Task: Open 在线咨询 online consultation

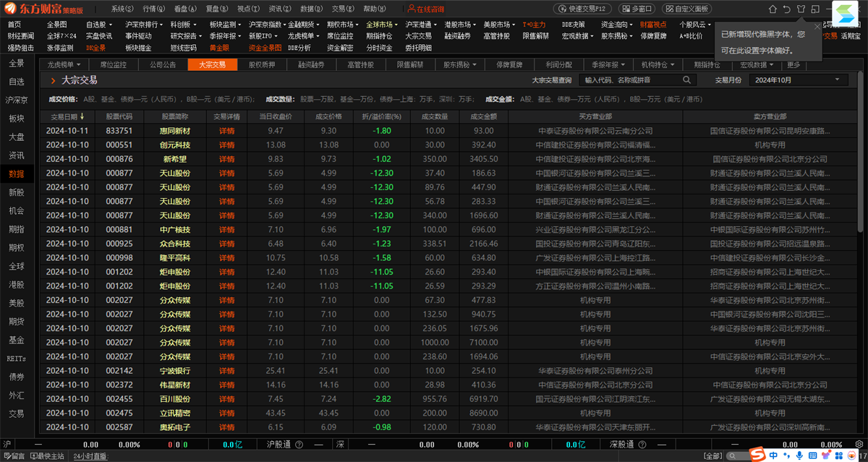Action: pyautogui.click(x=426, y=9)
